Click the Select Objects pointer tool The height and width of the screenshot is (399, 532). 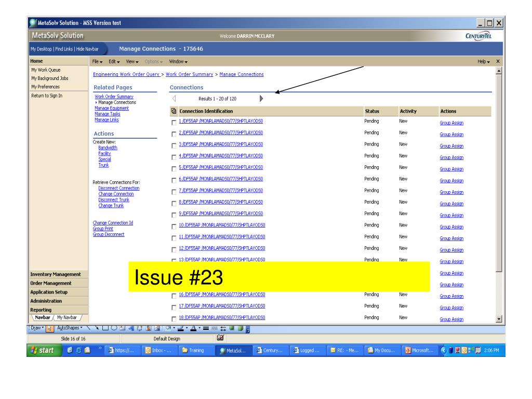coord(49,328)
